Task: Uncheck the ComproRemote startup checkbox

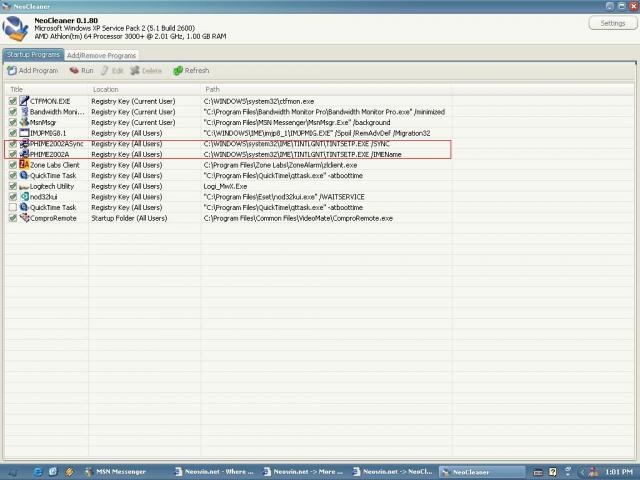Action: click(x=13, y=218)
